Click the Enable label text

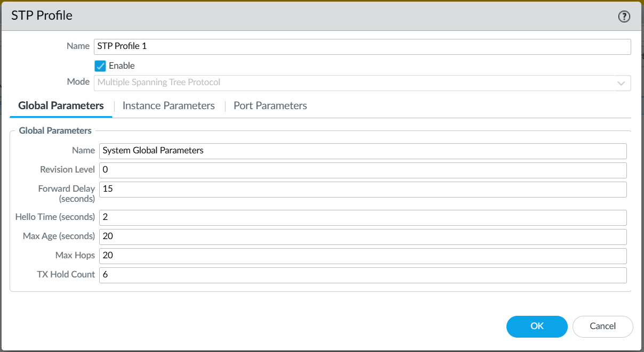122,66
